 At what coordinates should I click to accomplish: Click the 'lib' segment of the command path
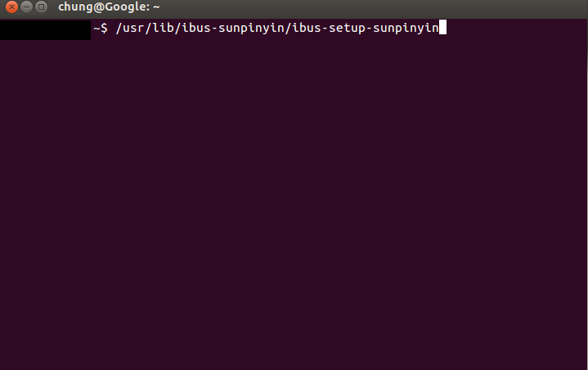coord(163,28)
